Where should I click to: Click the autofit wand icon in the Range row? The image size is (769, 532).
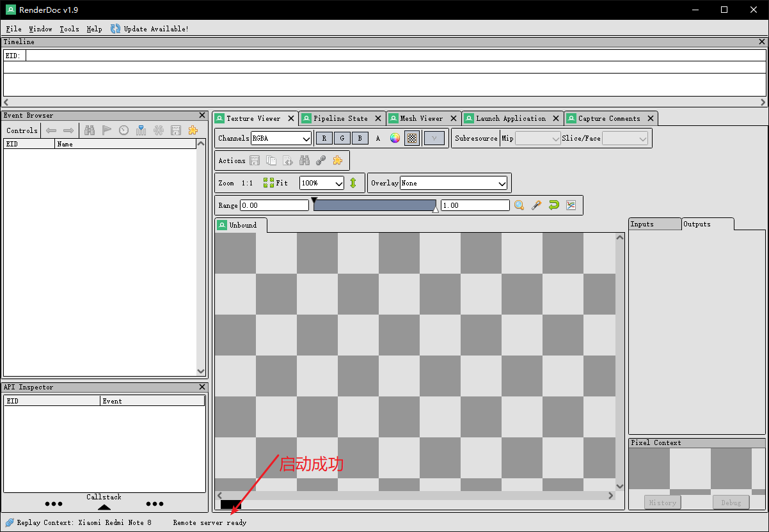coord(536,205)
